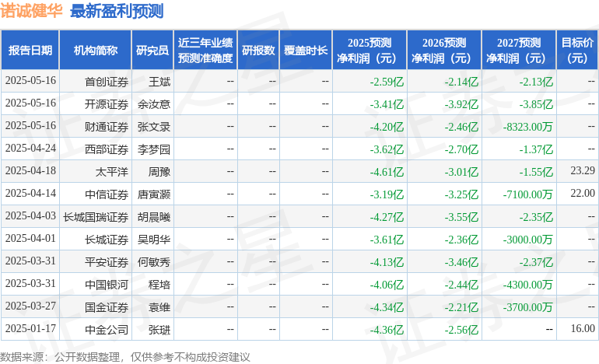Viewport: 599px width, 364px height.
Task: Click institution name 国金证券
Action: pos(107,307)
